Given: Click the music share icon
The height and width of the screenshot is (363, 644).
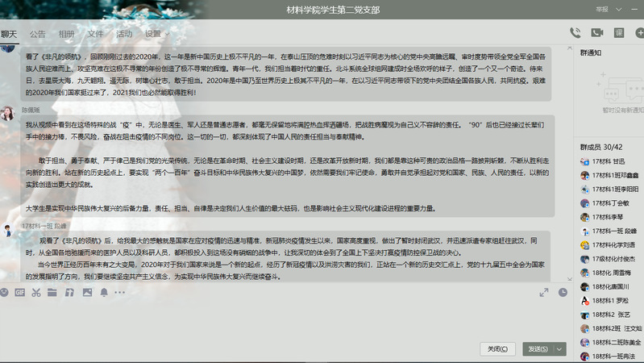Looking at the screenshot, I should coord(70,292).
